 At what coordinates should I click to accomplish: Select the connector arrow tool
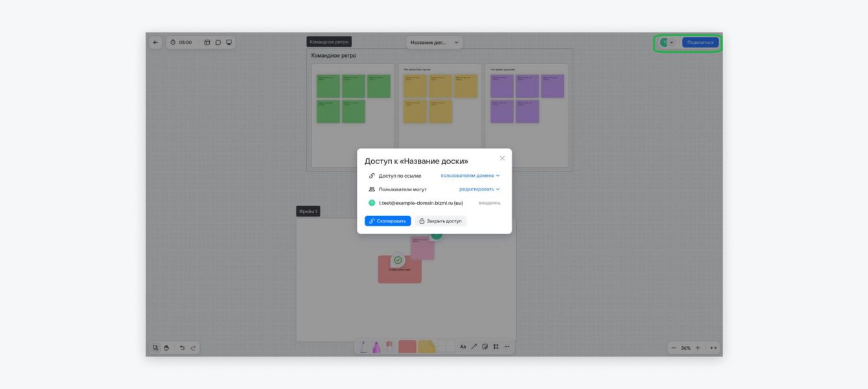[474, 347]
